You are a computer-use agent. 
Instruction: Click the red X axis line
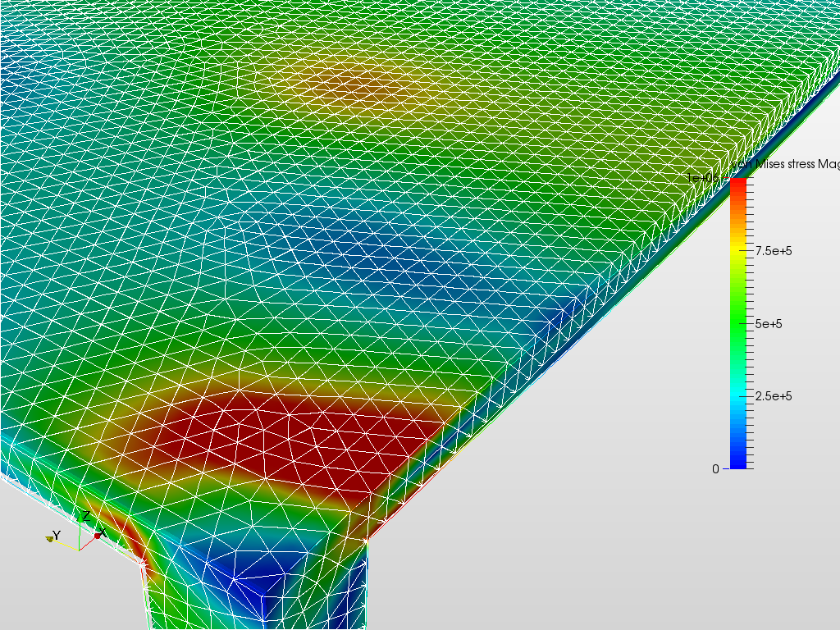(89, 546)
